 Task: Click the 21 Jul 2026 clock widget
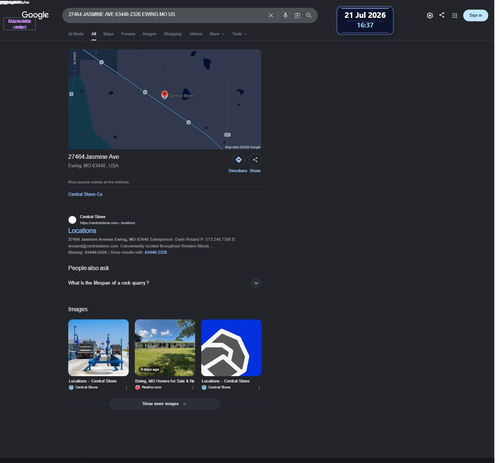point(365,20)
